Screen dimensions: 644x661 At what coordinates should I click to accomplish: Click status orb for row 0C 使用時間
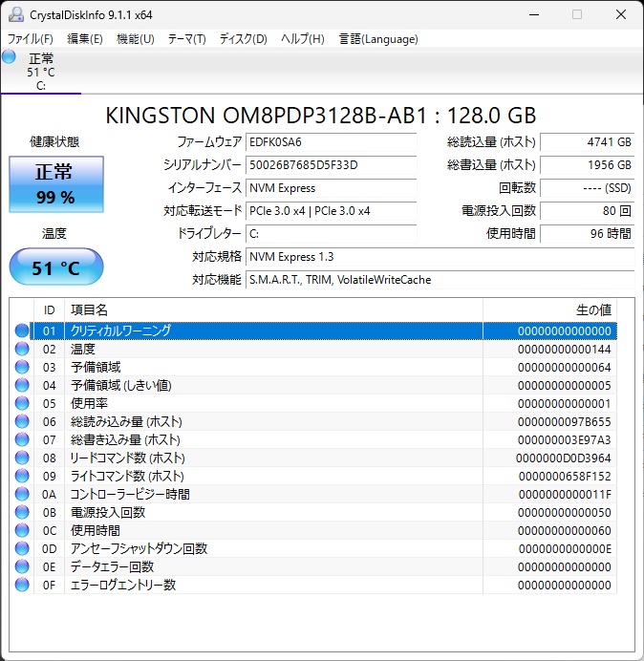click(x=22, y=530)
